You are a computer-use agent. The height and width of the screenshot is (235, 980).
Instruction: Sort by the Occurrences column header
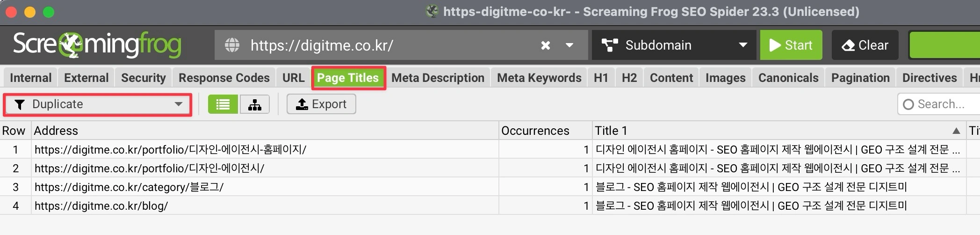click(x=545, y=131)
